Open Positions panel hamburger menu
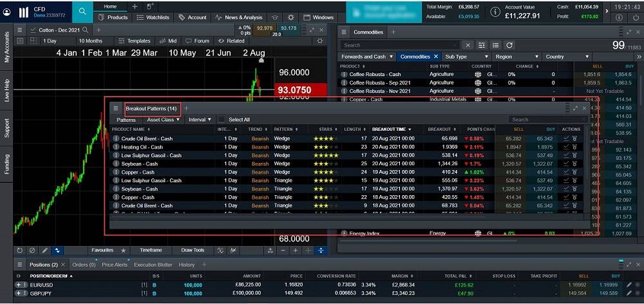Screen dimensions: 644x304 point(20,265)
